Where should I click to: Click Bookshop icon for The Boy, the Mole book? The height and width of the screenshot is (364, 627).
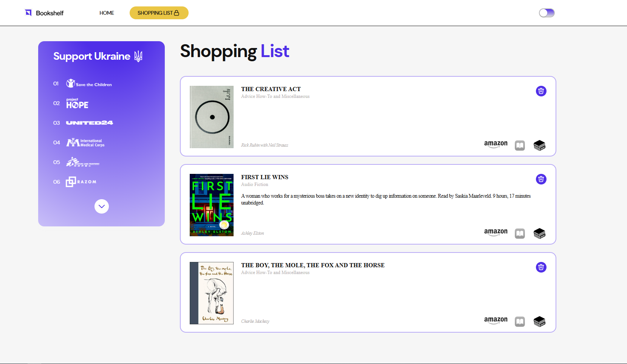[x=539, y=322]
